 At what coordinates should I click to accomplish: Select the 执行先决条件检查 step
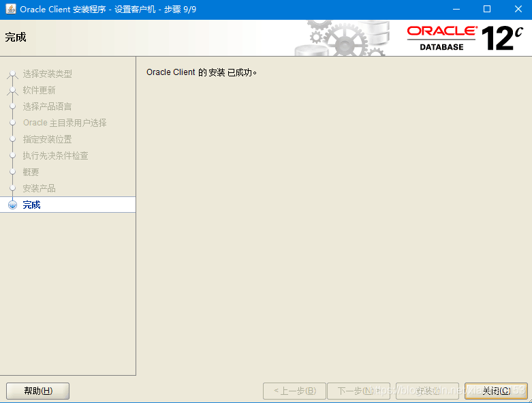[56, 155]
